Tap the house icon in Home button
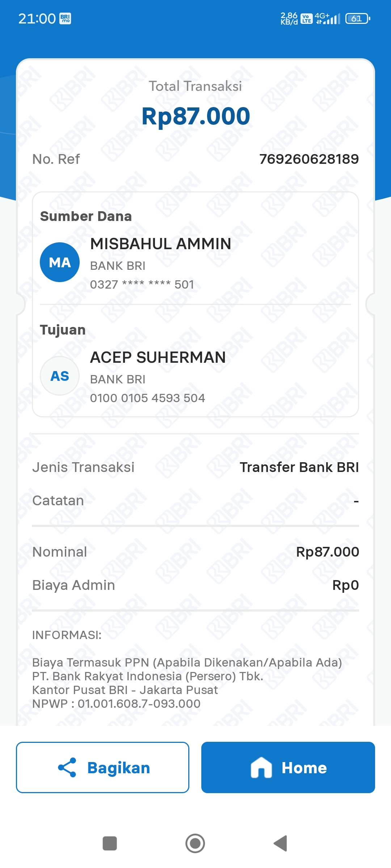Viewport: 391px width, 868px height. (261, 767)
